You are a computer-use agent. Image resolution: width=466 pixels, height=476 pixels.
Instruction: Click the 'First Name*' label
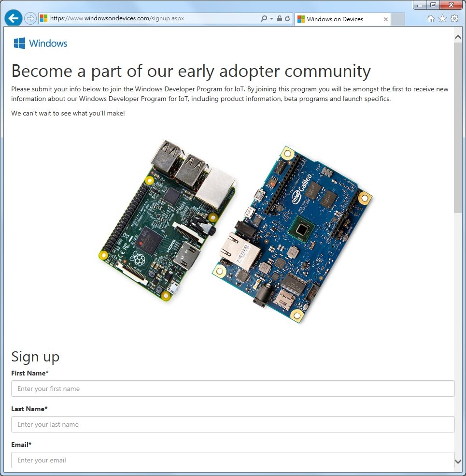click(x=30, y=373)
